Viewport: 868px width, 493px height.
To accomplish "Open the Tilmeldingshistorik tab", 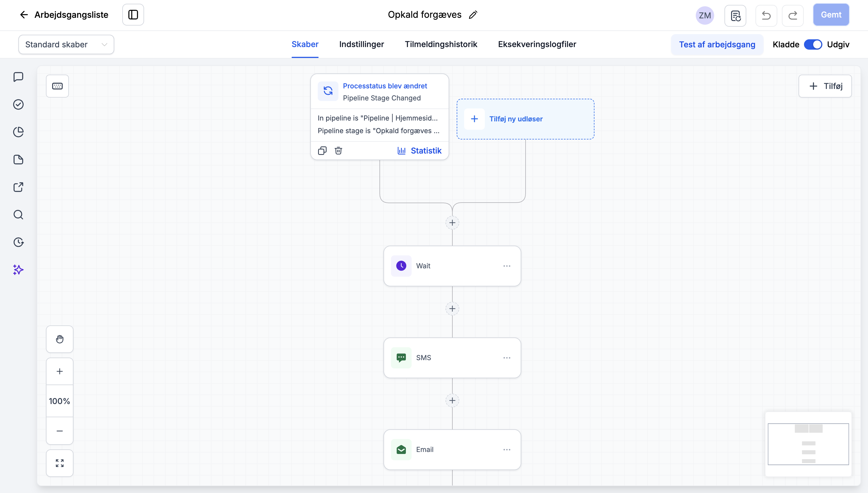I will coord(441,44).
